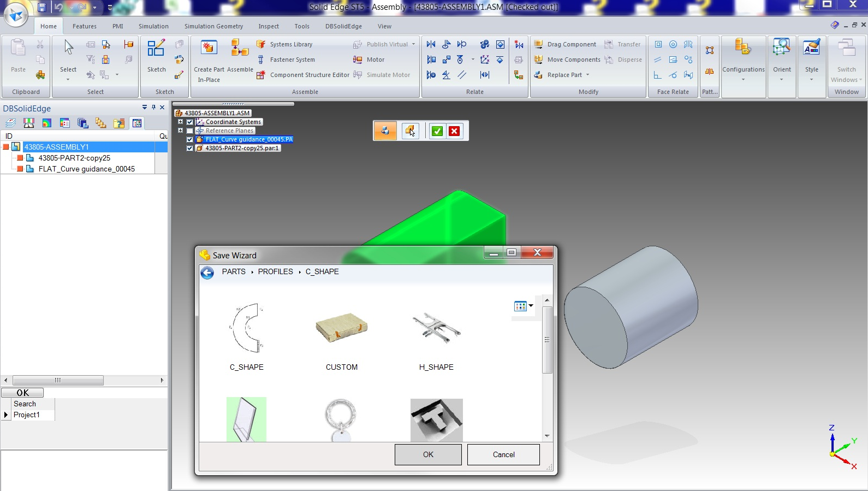Expand the Reference Planes node
The height and width of the screenshot is (491, 868).
tap(180, 131)
